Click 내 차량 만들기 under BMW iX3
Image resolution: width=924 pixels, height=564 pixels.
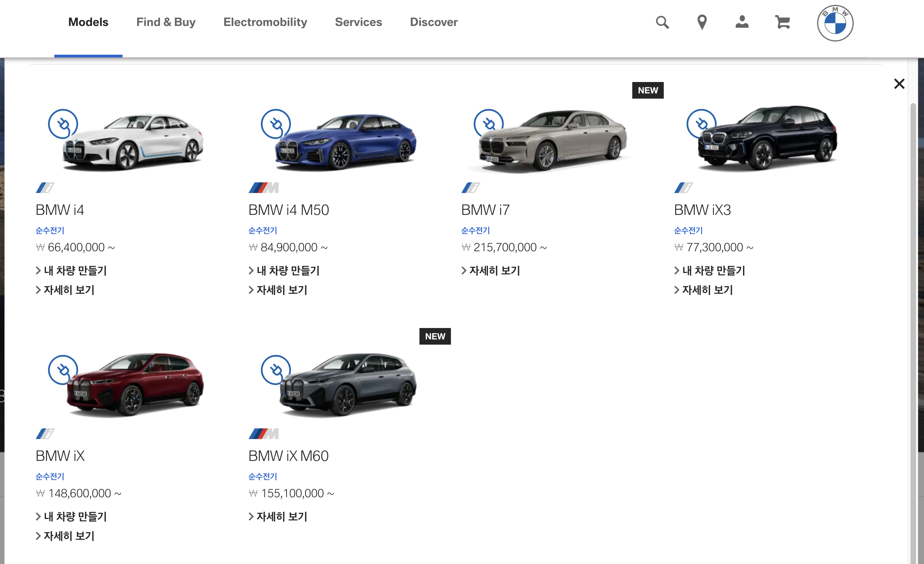point(709,270)
